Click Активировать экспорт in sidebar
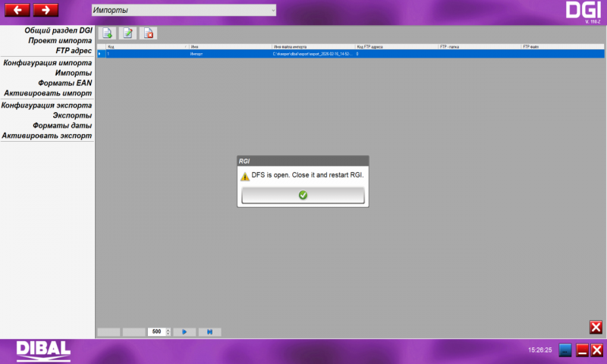Screen dimensions: 607x364 (47, 136)
